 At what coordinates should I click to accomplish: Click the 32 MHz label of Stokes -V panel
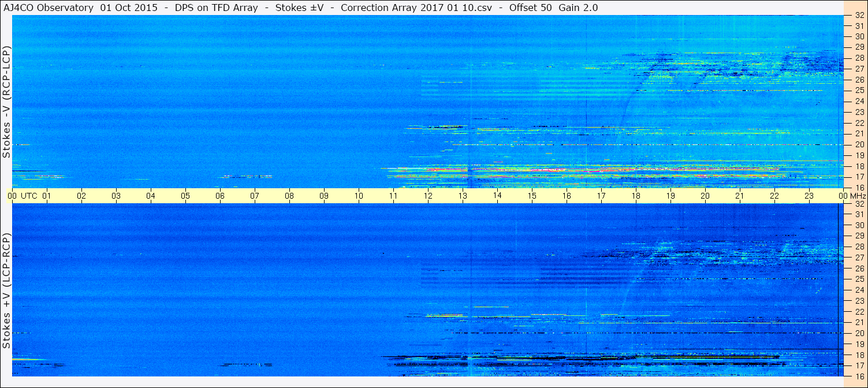[859, 16]
